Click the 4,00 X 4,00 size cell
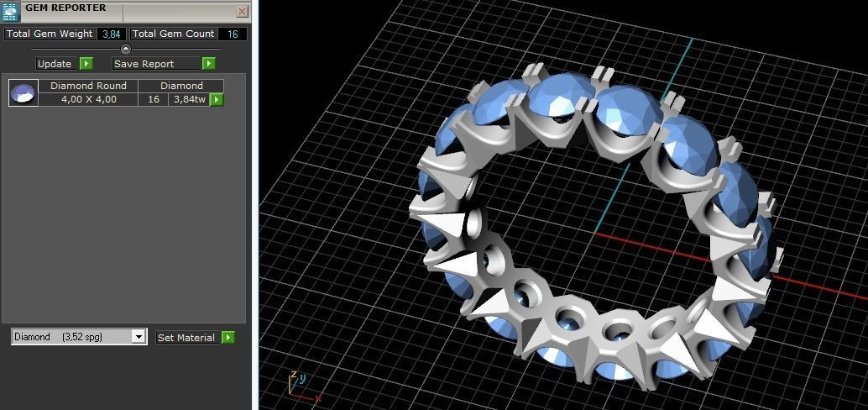The image size is (868, 410). click(x=89, y=100)
